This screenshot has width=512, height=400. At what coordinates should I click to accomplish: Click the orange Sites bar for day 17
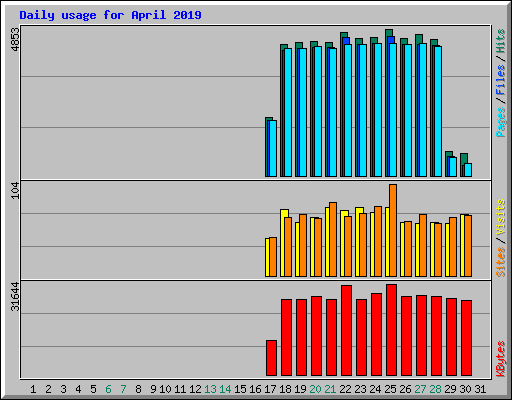click(273, 257)
